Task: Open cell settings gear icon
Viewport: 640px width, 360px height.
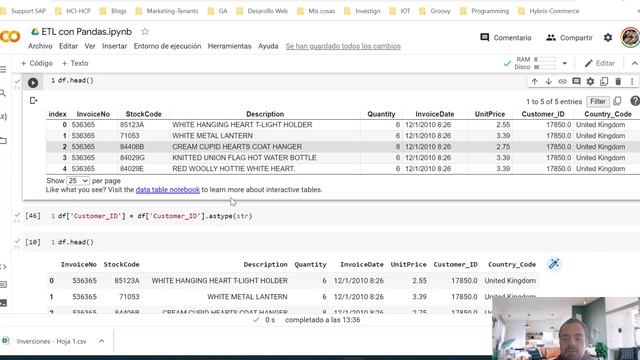Action: coord(590,82)
